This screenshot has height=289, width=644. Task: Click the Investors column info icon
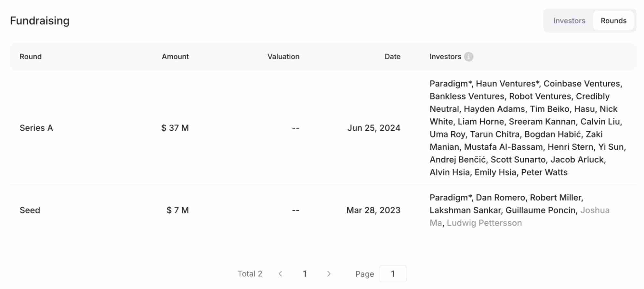click(468, 57)
